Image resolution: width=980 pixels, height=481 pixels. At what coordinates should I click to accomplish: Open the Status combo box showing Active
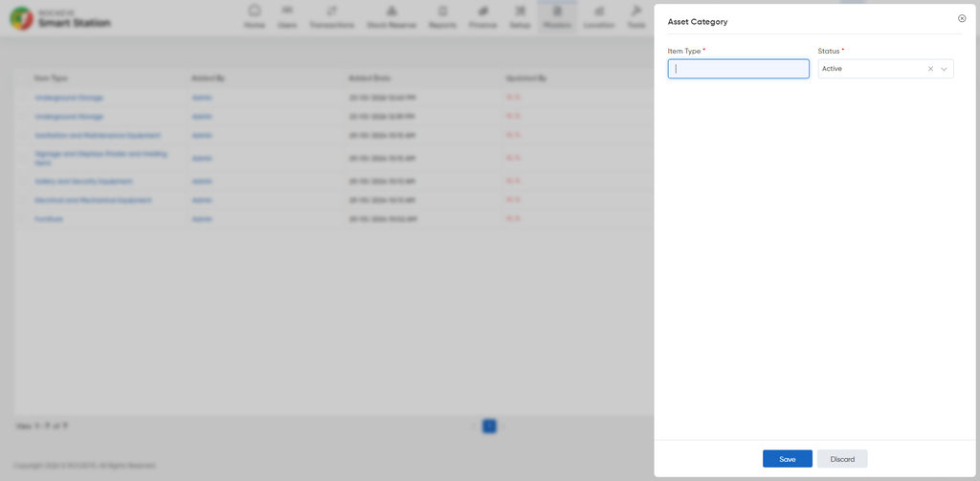click(x=885, y=69)
